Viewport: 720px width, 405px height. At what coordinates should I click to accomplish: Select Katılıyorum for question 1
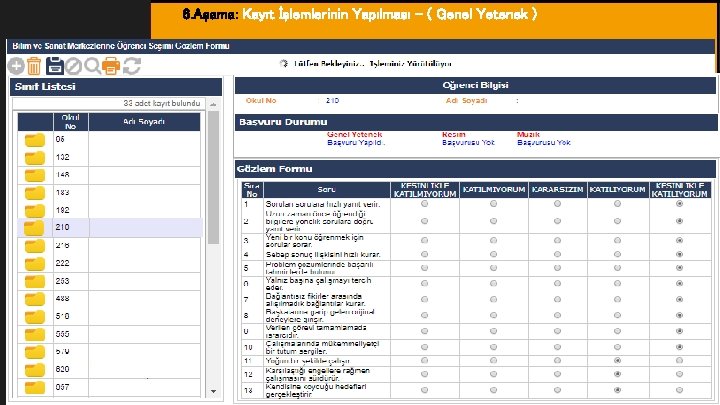(x=617, y=204)
